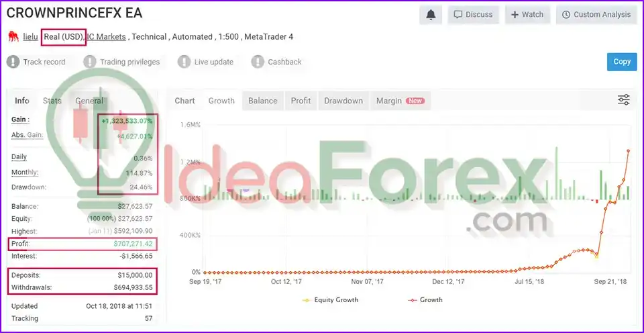Click the Jul 15, '18 axis label
Image resolution: width=644 pixels, height=333 pixels.
529,282
